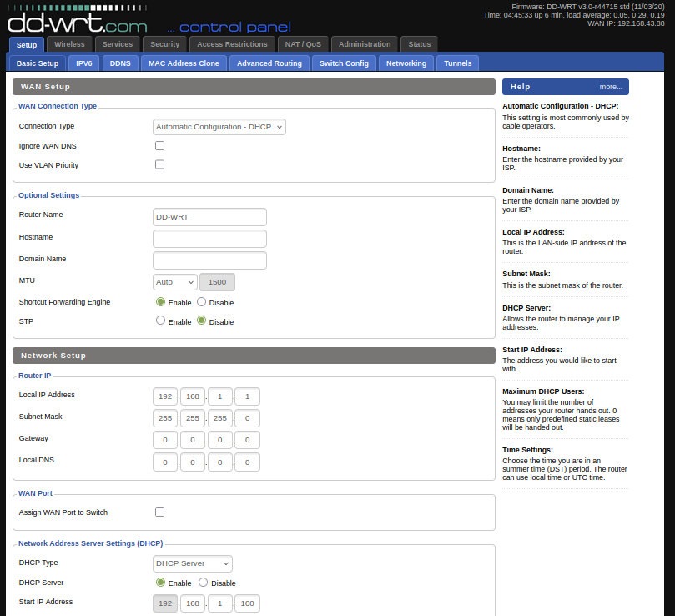Go to the Security tab
The image size is (675, 616).
point(165,44)
